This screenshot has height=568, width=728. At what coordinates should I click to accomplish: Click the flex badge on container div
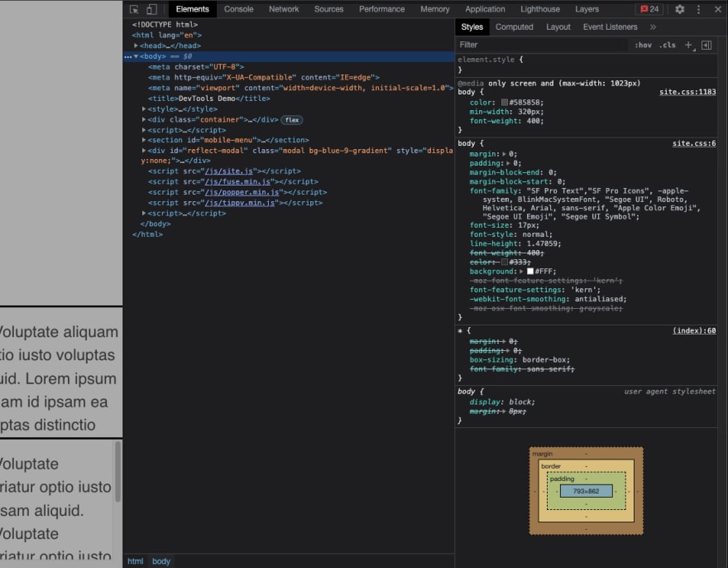click(x=292, y=120)
